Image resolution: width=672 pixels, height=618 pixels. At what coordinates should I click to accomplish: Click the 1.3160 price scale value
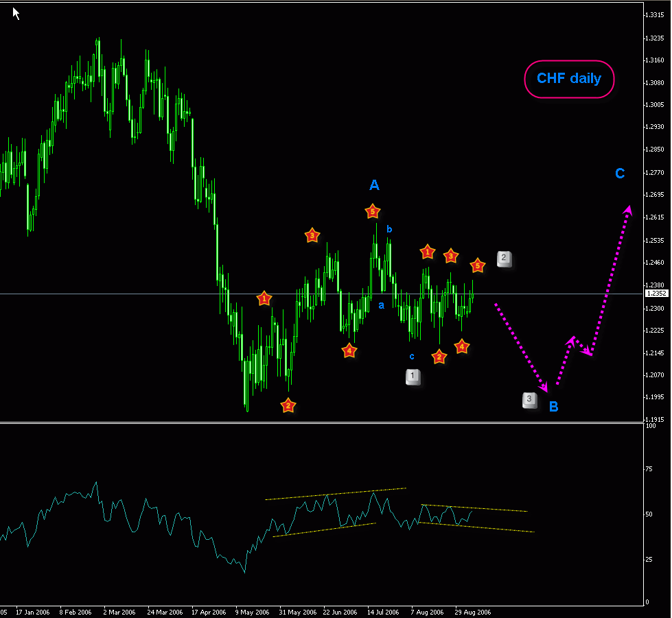point(655,60)
